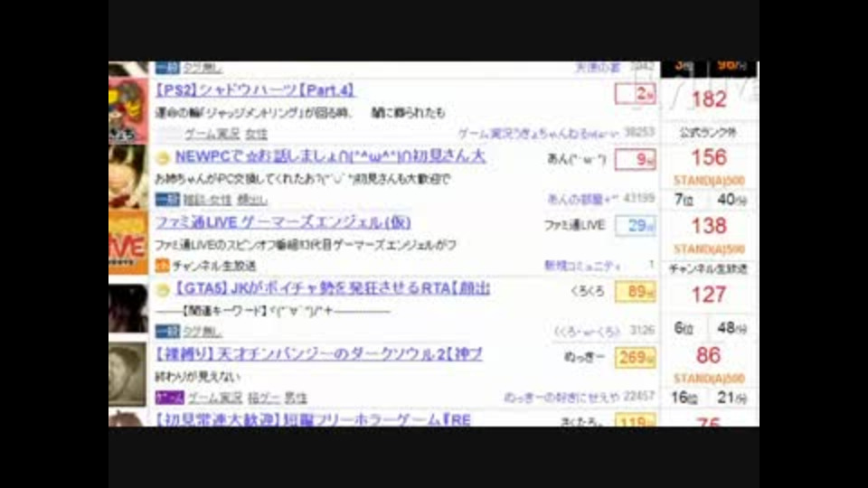The height and width of the screenshot is (488, 868).
Task: Click the 9分 elapsed time badge
Action: pyautogui.click(x=636, y=160)
